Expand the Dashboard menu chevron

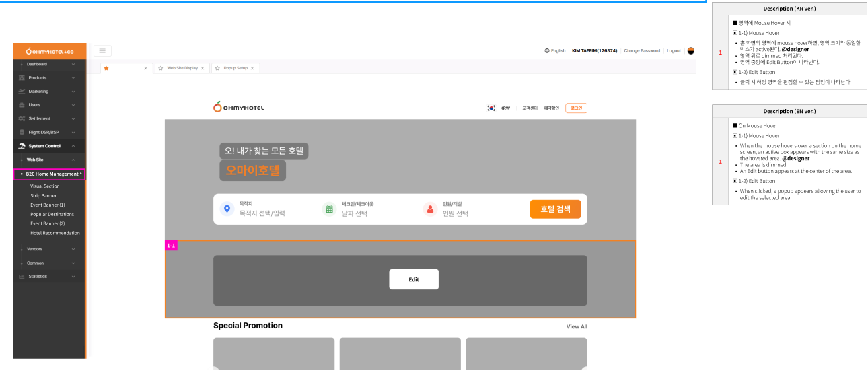pyautogui.click(x=73, y=65)
